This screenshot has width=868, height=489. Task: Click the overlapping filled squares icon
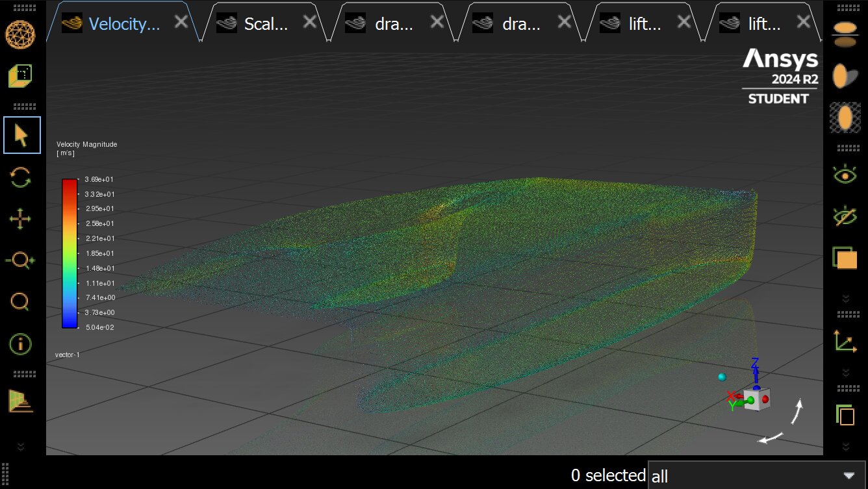click(845, 258)
